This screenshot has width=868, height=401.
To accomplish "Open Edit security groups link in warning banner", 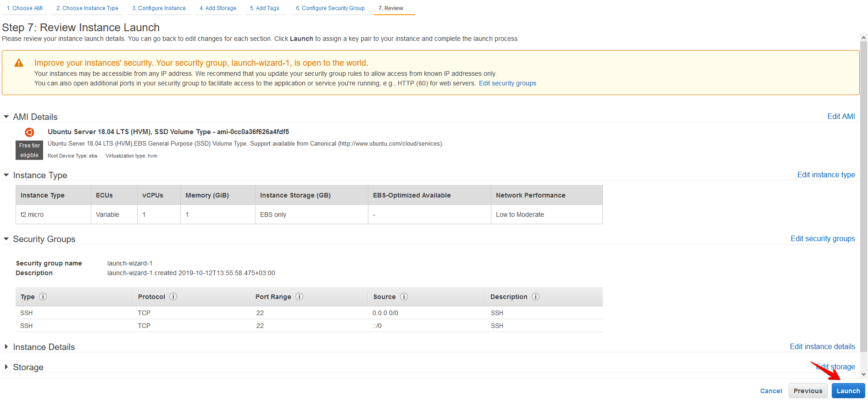I will pyautogui.click(x=507, y=83).
